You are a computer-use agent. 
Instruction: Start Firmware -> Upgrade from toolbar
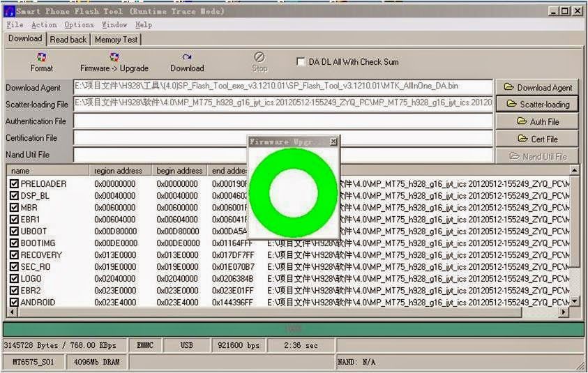(114, 57)
